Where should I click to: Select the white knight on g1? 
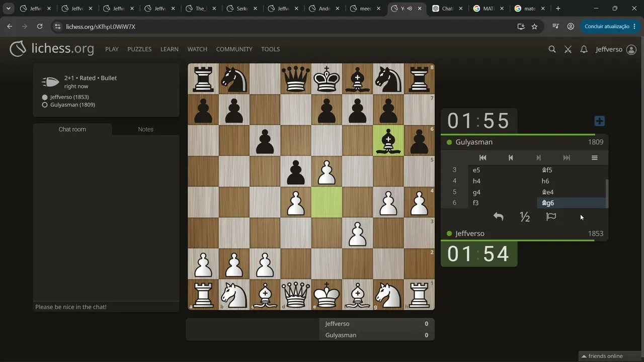388,295
